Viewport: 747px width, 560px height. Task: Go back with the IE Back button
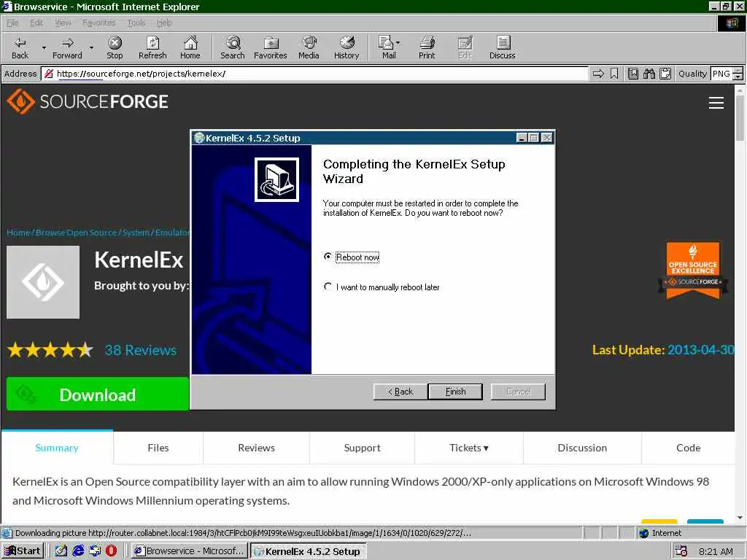coord(20,47)
